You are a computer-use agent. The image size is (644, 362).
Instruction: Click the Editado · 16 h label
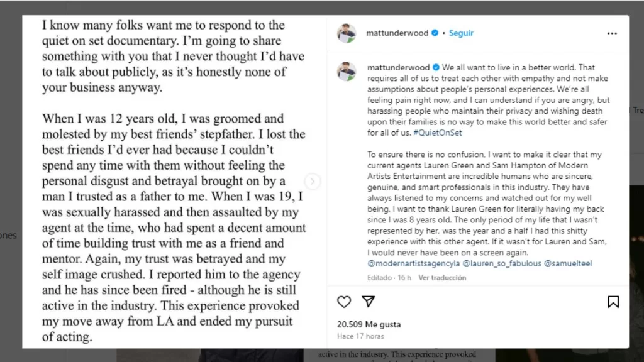(389, 277)
